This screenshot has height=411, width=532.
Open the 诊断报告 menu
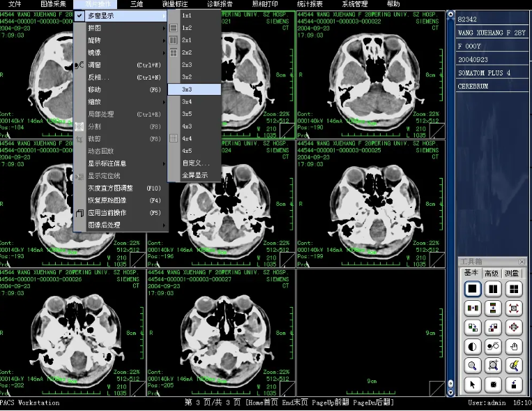[220, 4]
